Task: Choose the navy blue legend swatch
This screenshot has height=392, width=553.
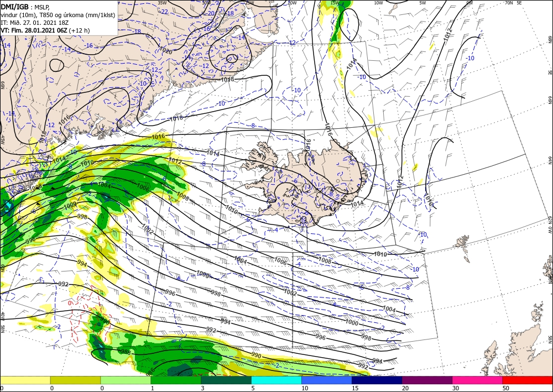Action: pos(377,380)
